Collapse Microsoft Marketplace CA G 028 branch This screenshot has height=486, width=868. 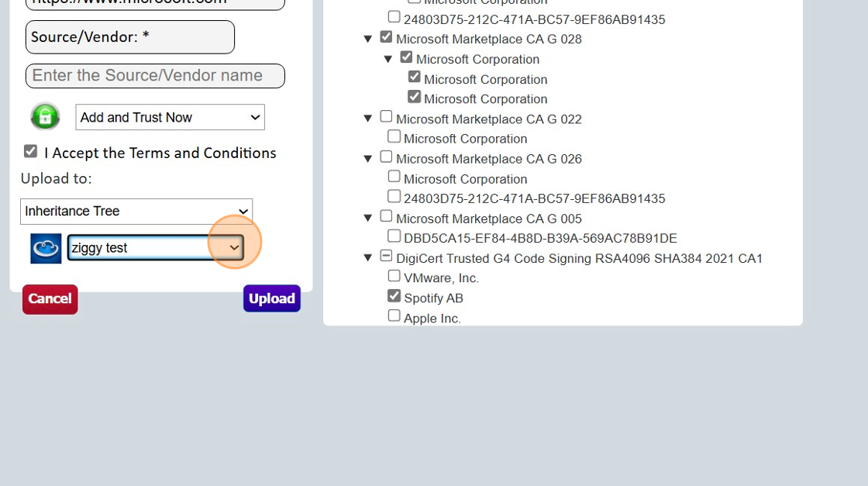pyautogui.click(x=367, y=36)
